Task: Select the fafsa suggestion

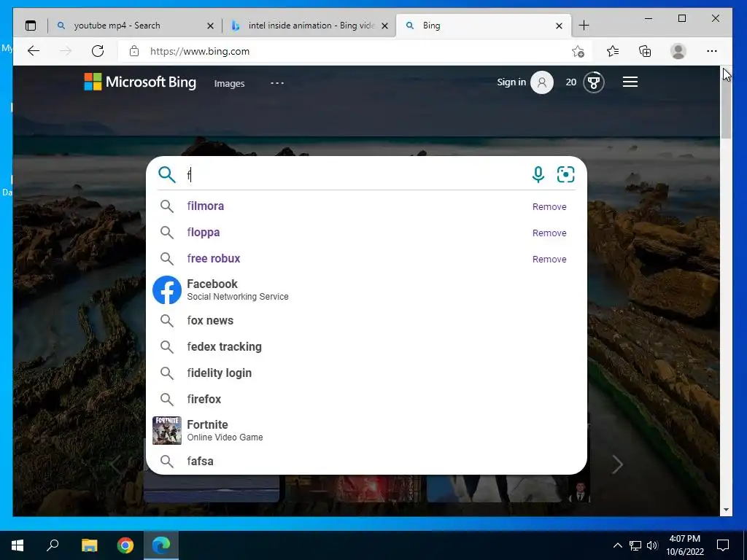Action: click(366, 461)
